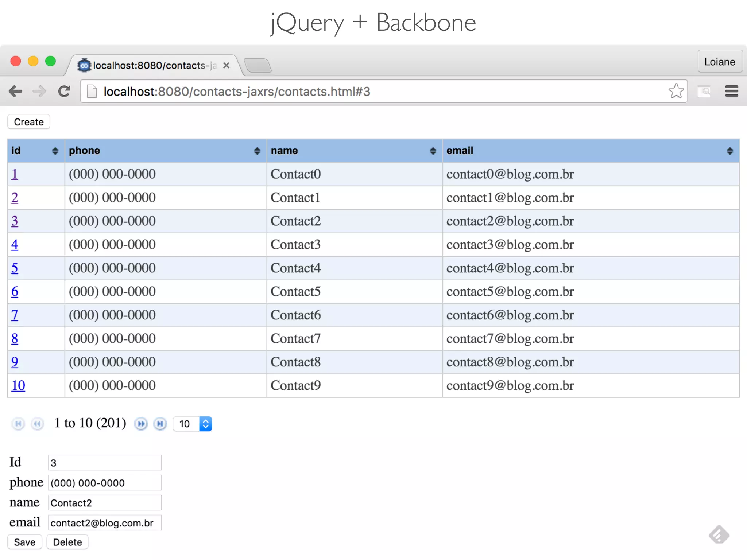Viewport: 747px width, 560px height.
Task: Click the page icon in the address bar
Action: 92,91
